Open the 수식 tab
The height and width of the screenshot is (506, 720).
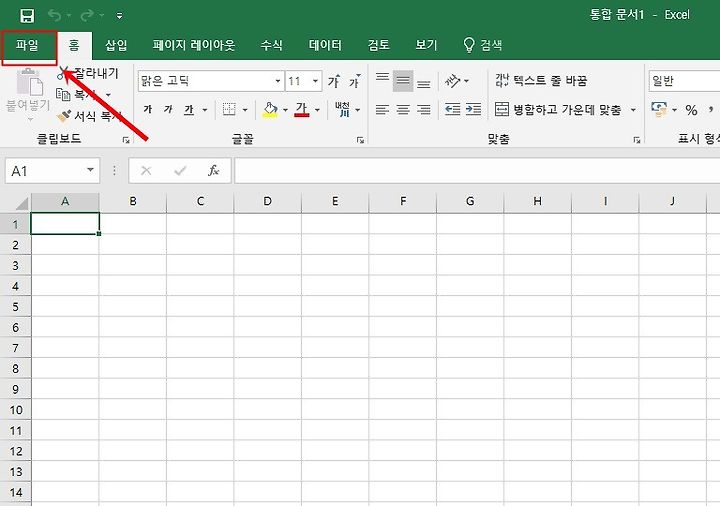pos(271,45)
